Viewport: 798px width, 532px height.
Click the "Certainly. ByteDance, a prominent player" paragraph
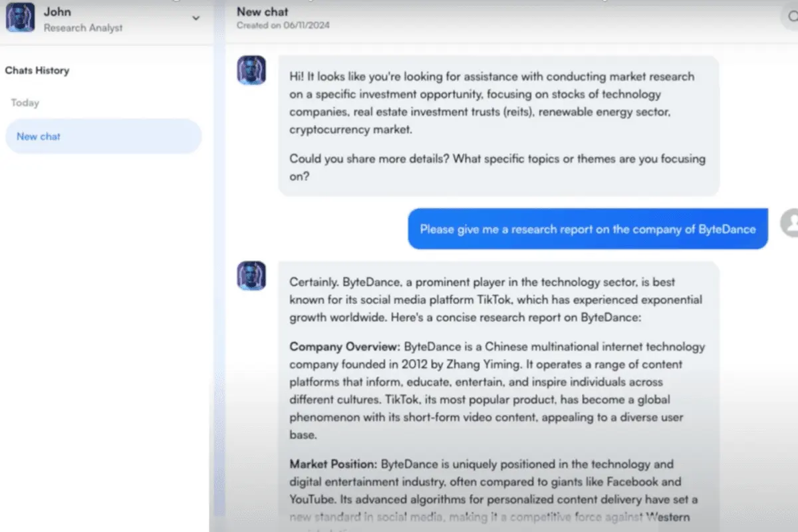pyautogui.click(x=496, y=300)
